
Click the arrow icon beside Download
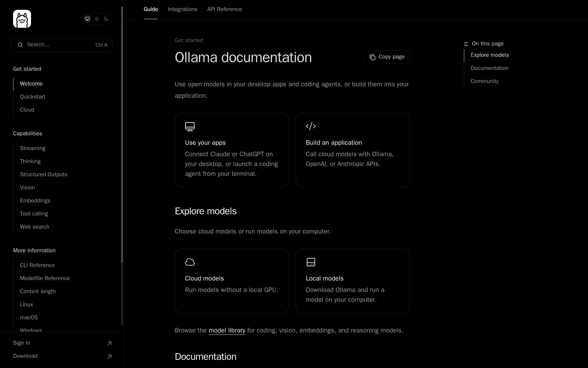[109, 357]
